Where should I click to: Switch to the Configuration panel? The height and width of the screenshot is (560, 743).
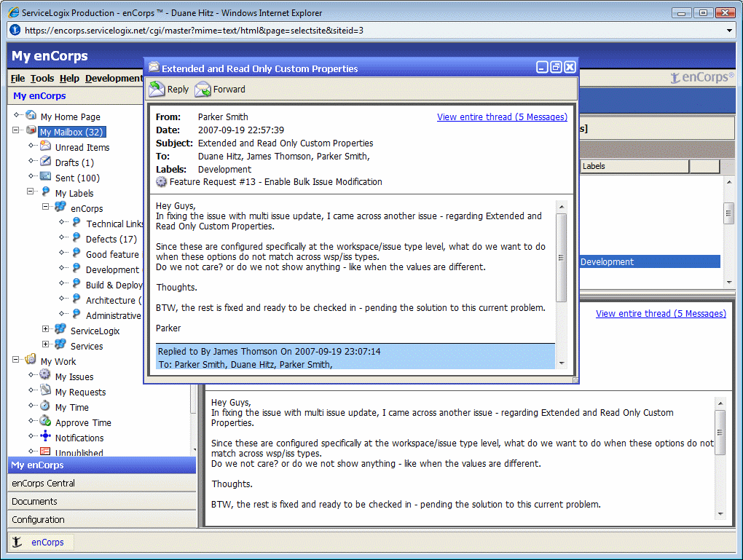click(x=102, y=519)
